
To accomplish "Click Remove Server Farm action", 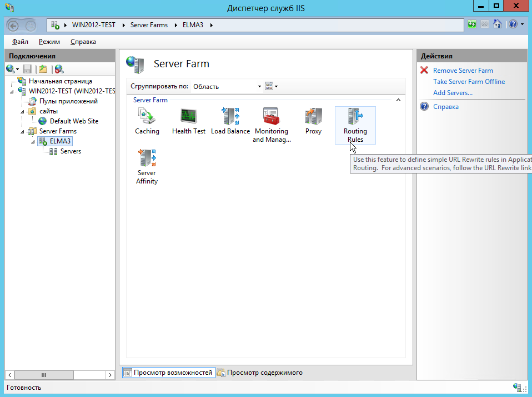I will (463, 71).
